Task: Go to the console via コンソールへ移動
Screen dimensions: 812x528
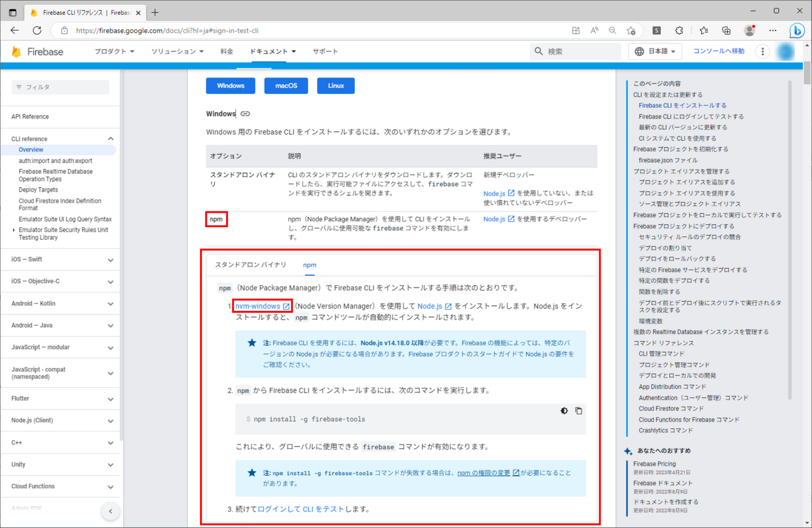Action: [718, 51]
